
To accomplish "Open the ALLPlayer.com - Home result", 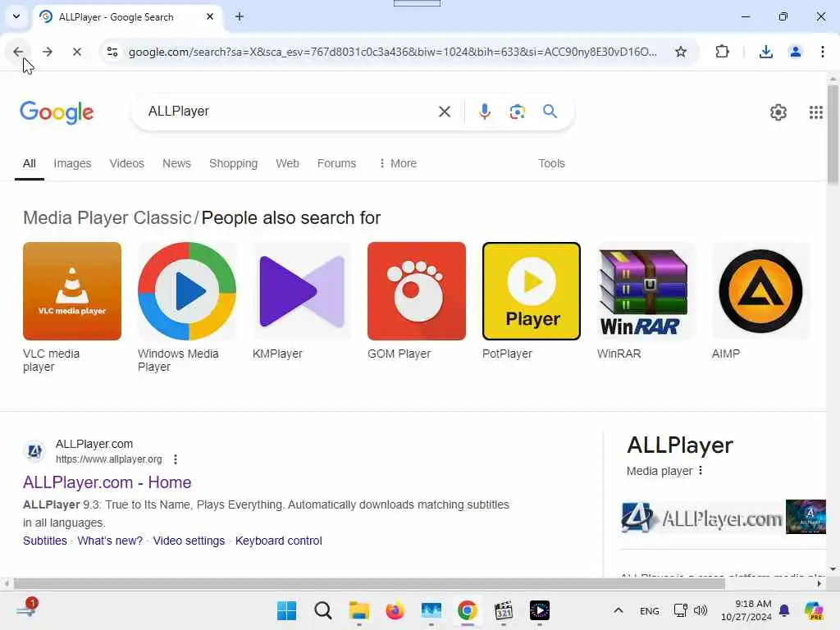I will coord(107,482).
